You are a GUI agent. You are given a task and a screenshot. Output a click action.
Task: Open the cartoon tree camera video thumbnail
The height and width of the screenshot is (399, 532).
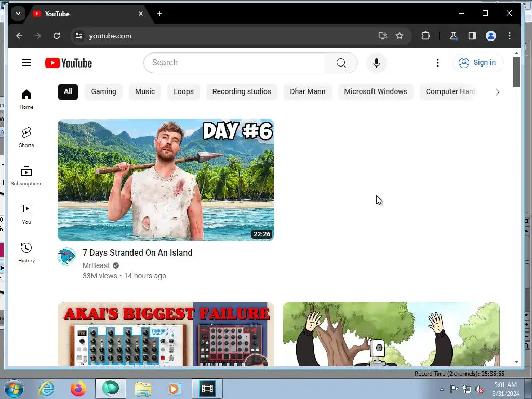[x=391, y=334]
